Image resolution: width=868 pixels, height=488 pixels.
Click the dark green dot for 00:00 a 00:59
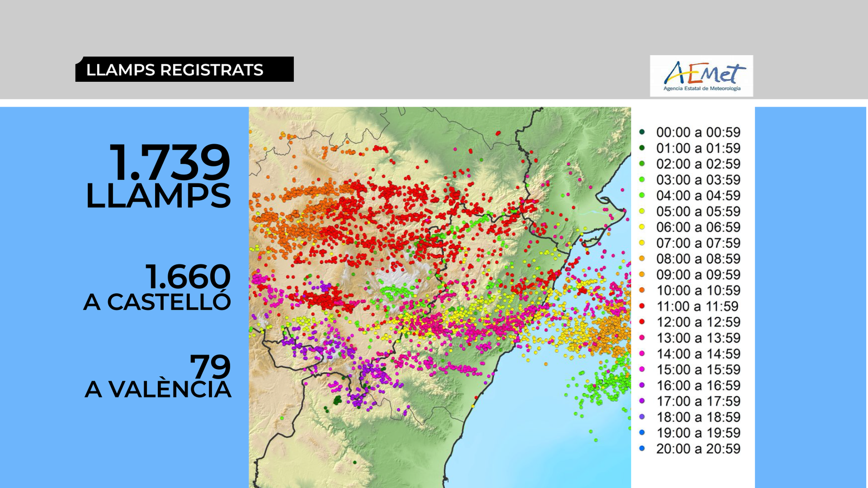[x=642, y=132]
